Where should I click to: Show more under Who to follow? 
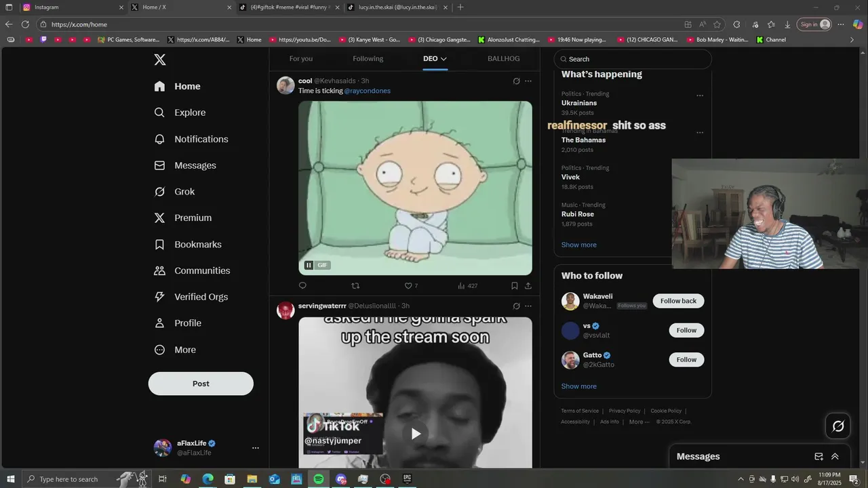tap(579, 386)
